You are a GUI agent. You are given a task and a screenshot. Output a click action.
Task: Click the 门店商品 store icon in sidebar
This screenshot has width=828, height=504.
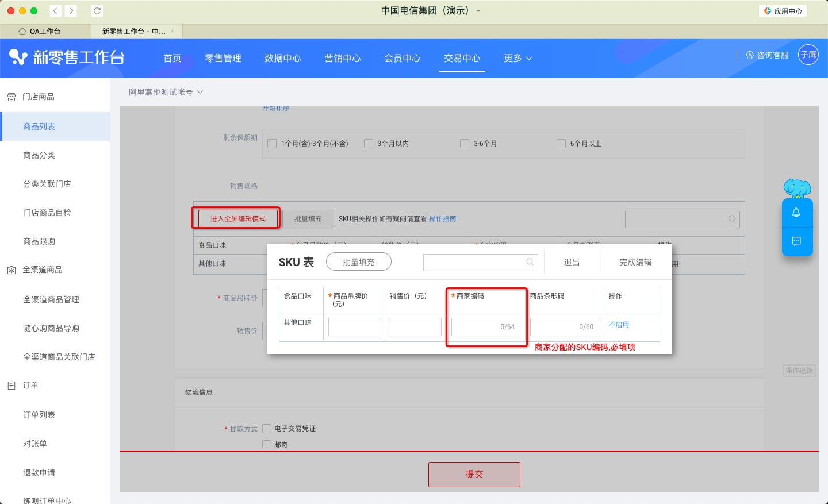click(x=11, y=97)
